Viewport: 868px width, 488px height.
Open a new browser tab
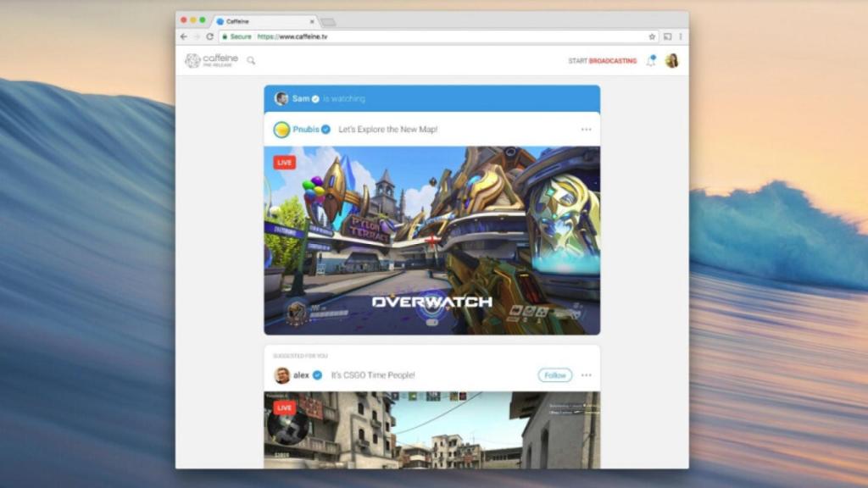328,21
